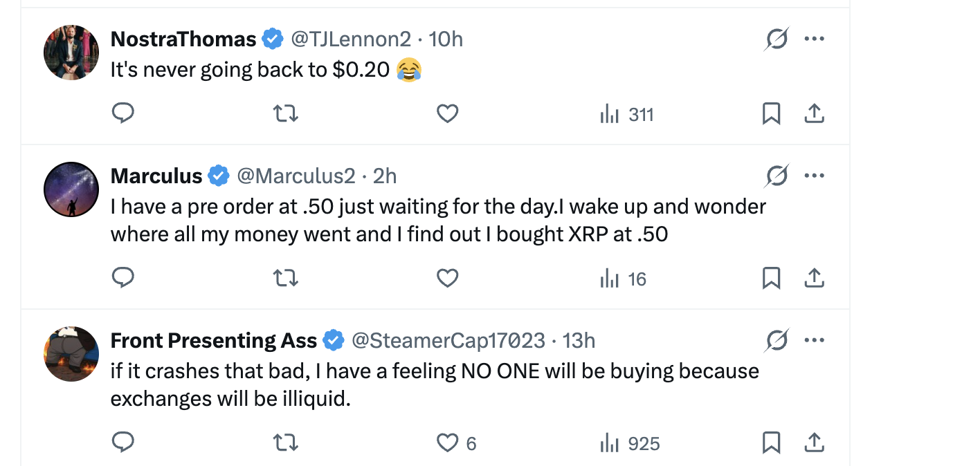980x466 pixels.
Task: Open the reply composer on NostraThomas's tweet
Action: point(123,113)
